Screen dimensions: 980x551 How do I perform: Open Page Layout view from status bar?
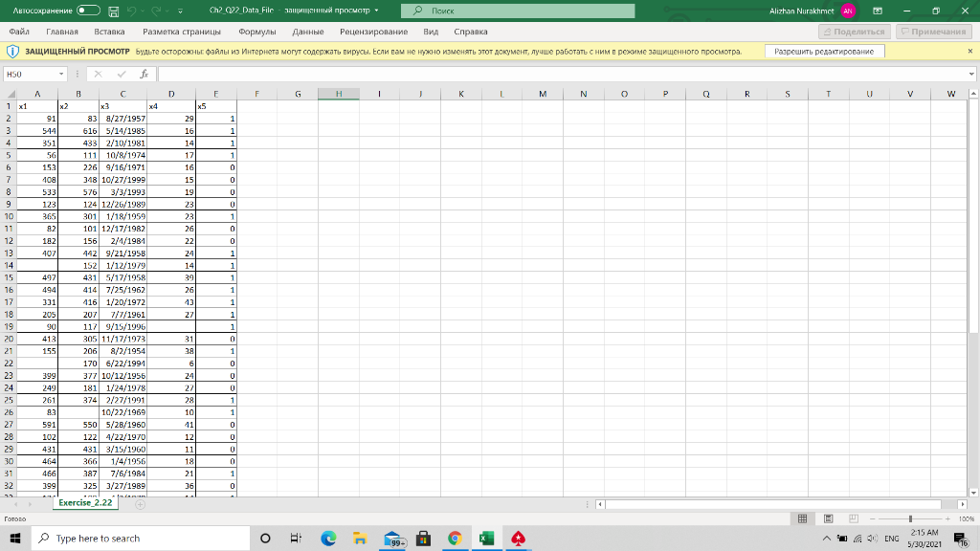(829, 518)
